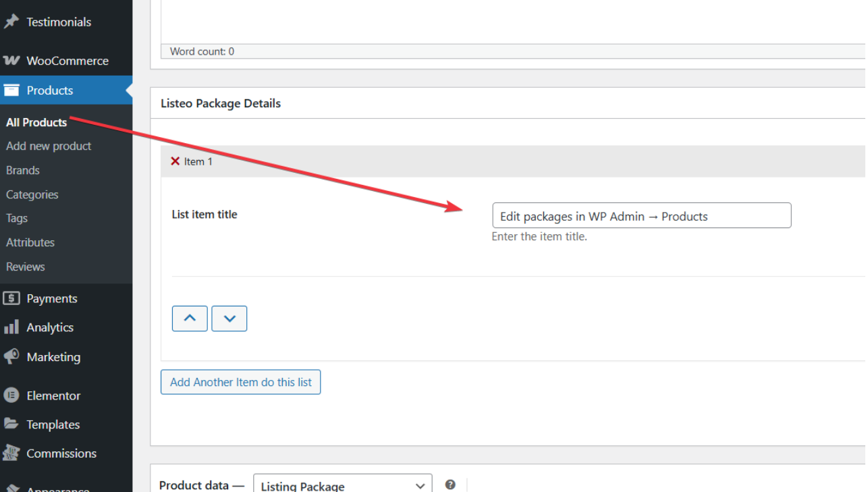
Task: Move list item down with arrow button
Action: click(x=229, y=319)
